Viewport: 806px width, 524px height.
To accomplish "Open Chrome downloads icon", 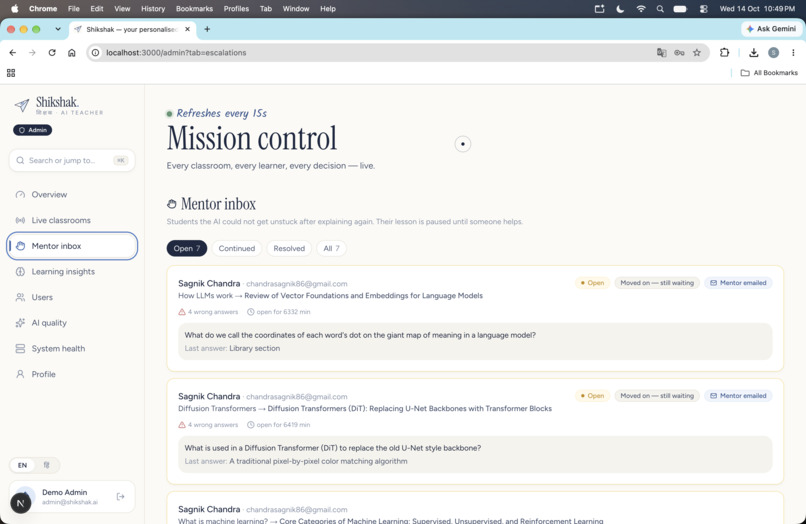I will [x=754, y=52].
